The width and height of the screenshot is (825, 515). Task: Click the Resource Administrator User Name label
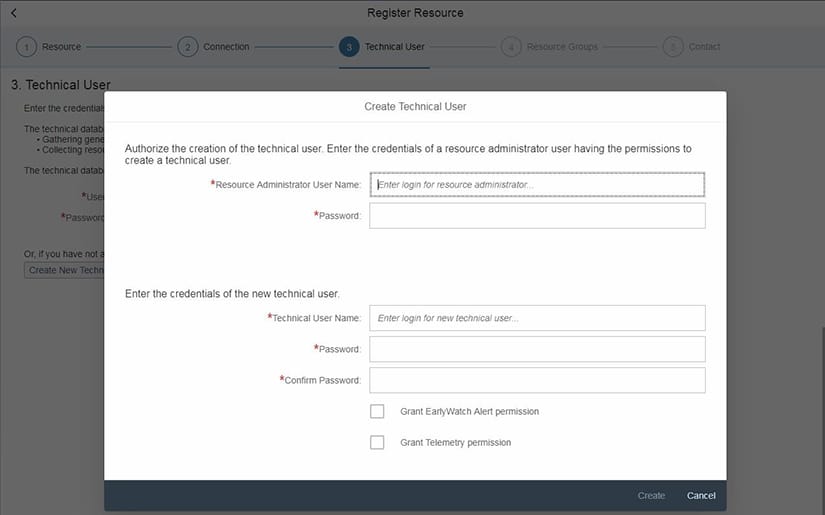pos(288,185)
